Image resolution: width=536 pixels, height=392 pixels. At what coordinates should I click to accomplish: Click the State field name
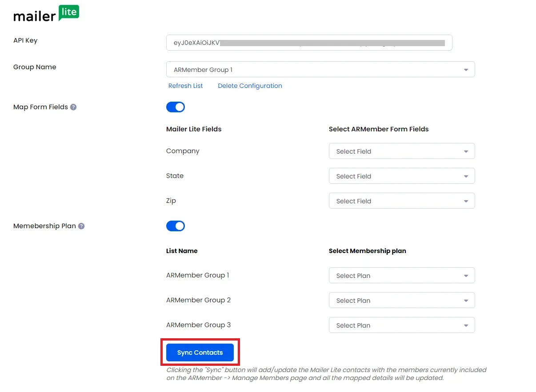click(x=175, y=176)
